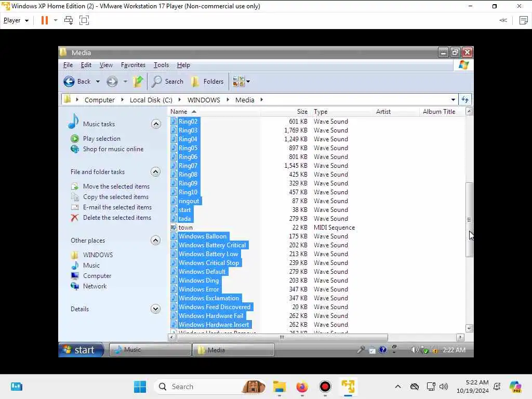
Task: Click the Music note icon in Other places
Action: point(75,265)
